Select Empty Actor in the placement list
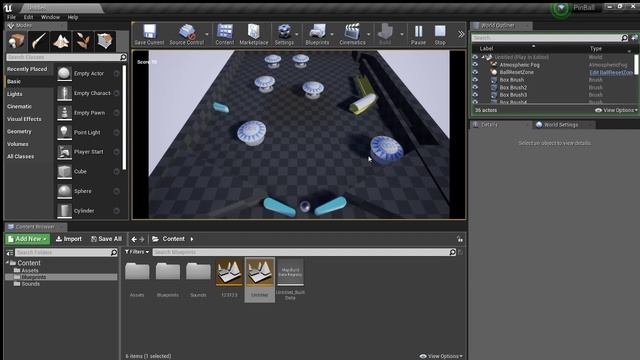The width and height of the screenshot is (640, 360). pos(88,73)
